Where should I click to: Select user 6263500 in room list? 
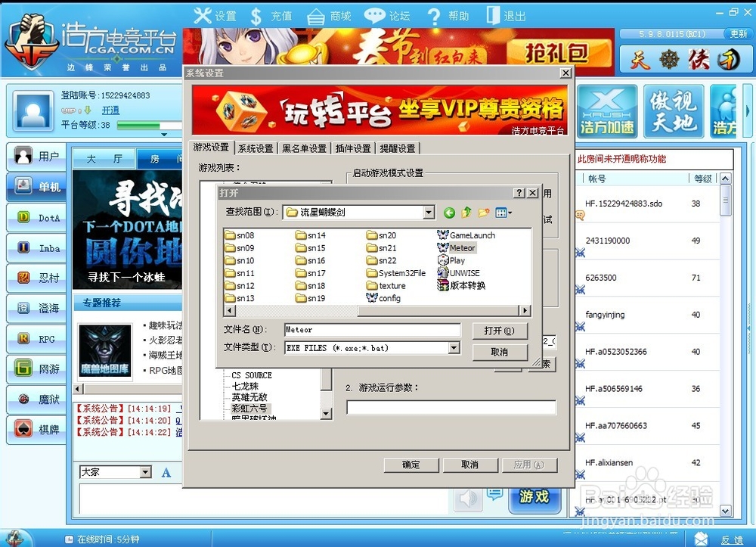coord(647,278)
